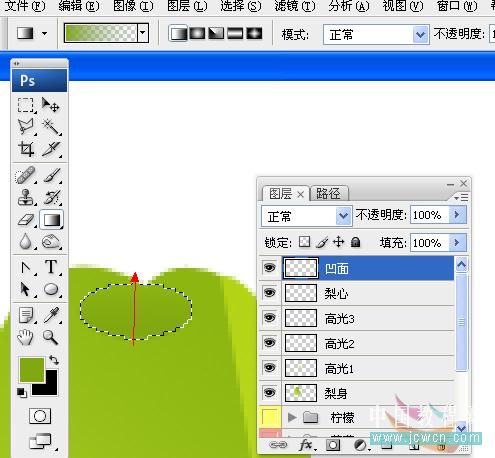This screenshot has width=495, height=458.
Task: Reset default foreground and background colors
Action: (22, 393)
